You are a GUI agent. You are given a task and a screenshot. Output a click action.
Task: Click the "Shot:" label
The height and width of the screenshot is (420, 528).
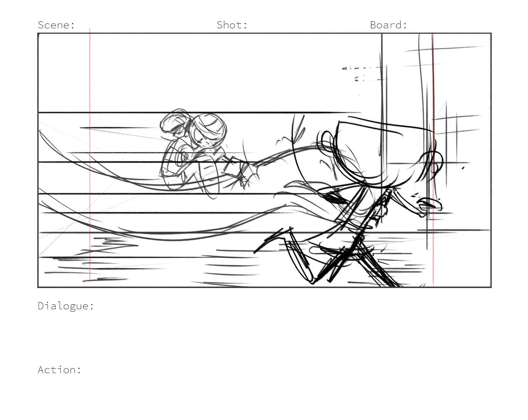coord(232,25)
